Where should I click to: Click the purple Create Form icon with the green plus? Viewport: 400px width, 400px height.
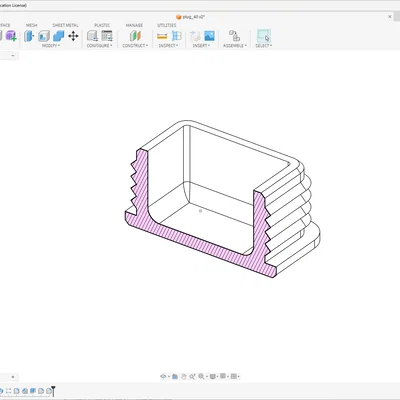tap(11, 36)
